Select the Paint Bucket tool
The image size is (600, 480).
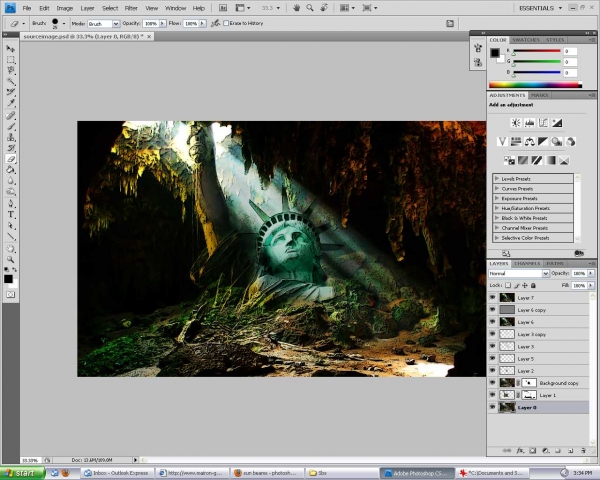coord(10,170)
